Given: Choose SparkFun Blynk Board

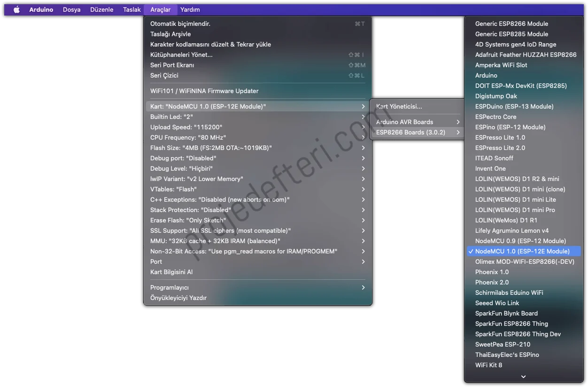Looking at the screenshot, I should pos(524,313).
